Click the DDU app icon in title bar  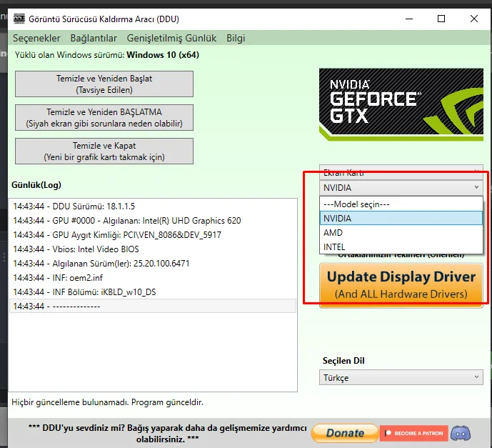(x=19, y=19)
